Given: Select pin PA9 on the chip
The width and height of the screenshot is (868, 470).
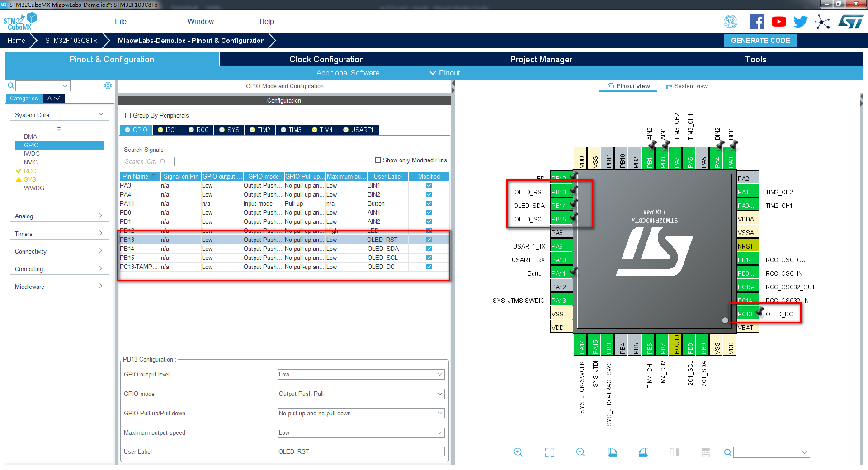Looking at the screenshot, I should point(561,246).
